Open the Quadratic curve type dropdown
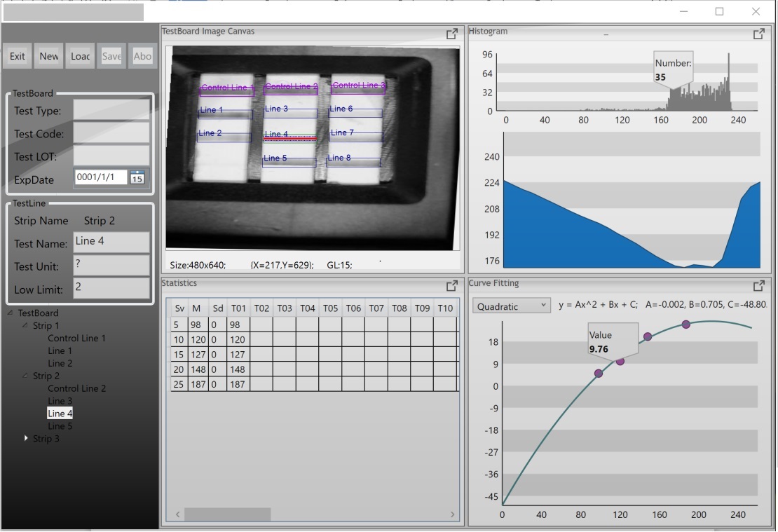The width and height of the screenshot is (778, 532). click(x=512, y=306)
